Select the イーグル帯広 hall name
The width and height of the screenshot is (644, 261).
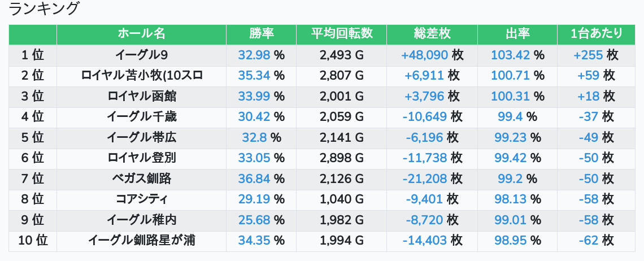click(x=141, y=138)
